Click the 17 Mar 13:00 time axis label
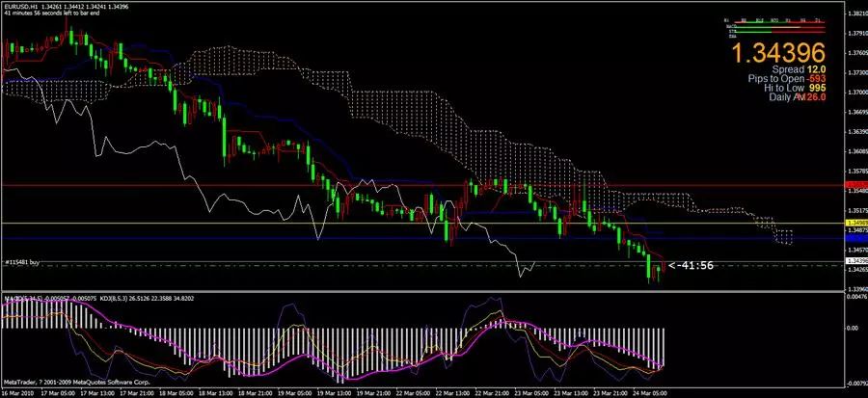The image size is (868, 398). tap(96, 393)
